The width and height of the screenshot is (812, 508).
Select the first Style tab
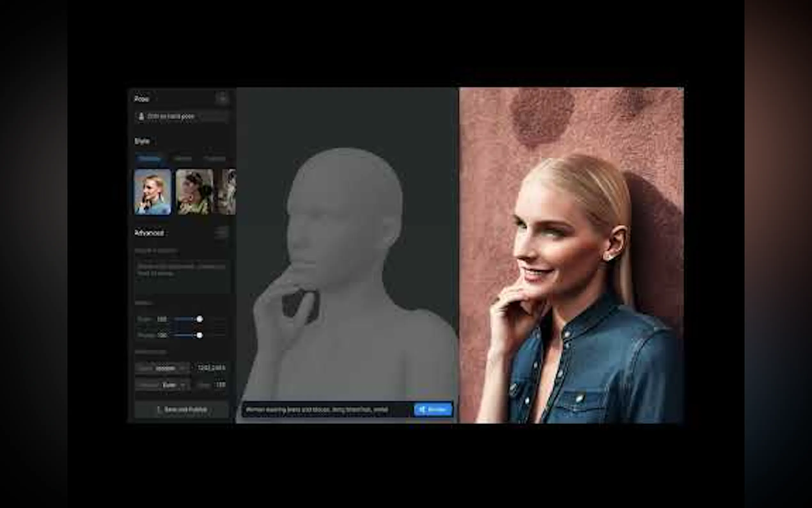tap(149, 159)
